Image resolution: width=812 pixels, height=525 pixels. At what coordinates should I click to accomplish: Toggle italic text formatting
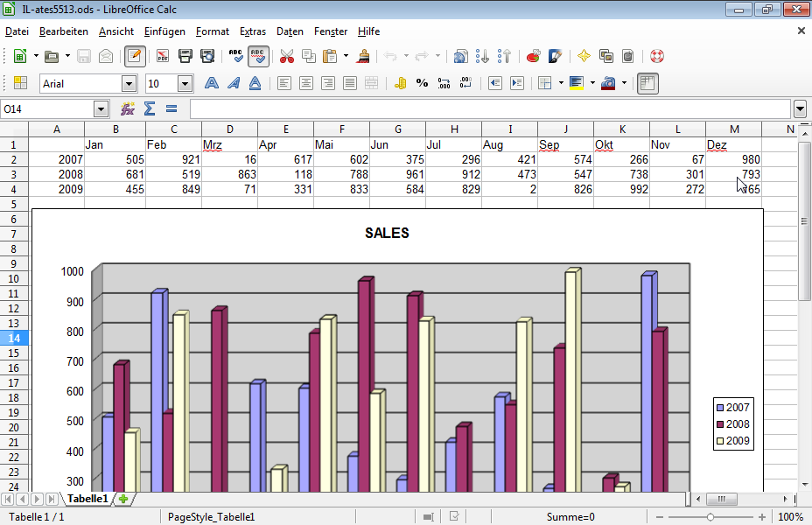pyautogui.click(x=234, y=83)
